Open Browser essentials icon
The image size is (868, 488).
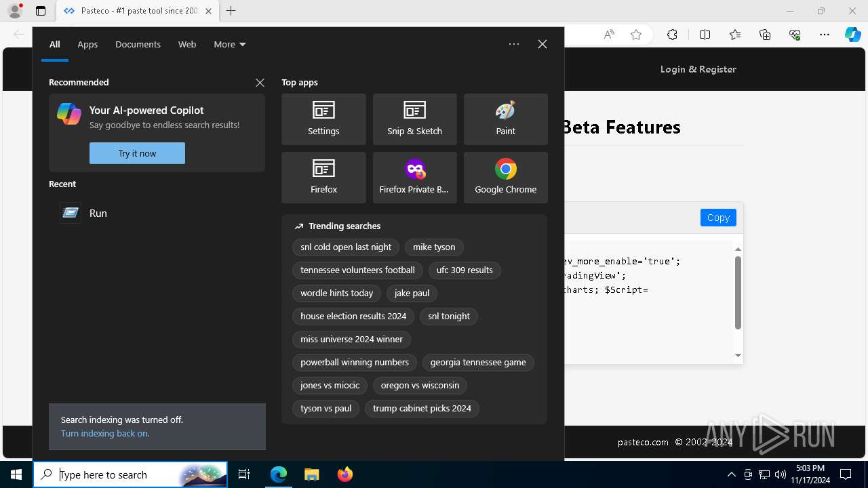pos(795,35)
